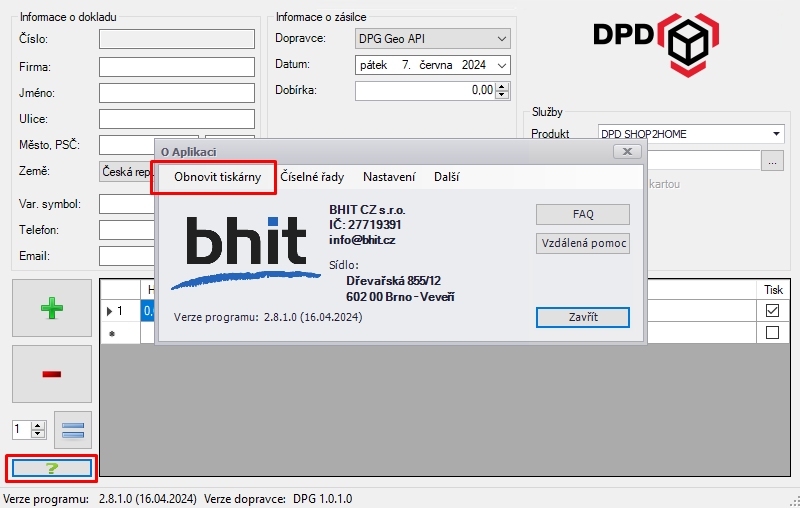Click into the Firma field
The height and width of the screenshot is (508, 800).
tap(177, 67)
